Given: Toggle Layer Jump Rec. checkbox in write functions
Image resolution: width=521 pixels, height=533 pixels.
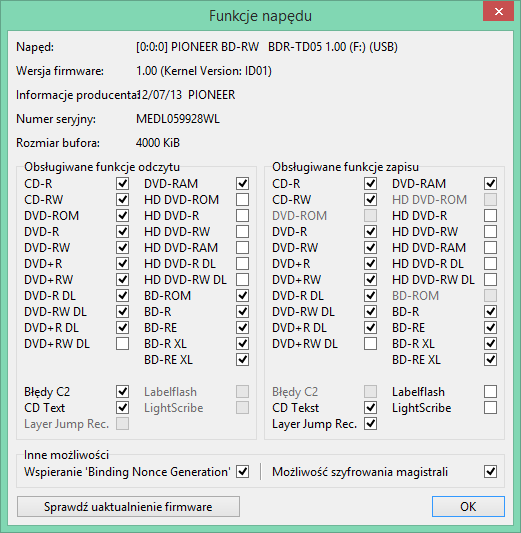Looking at the screenshot, I should (370, 424).
